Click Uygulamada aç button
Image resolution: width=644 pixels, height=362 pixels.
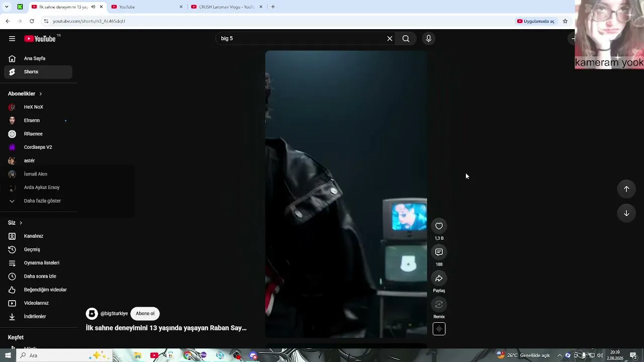(x=536, y=21)
